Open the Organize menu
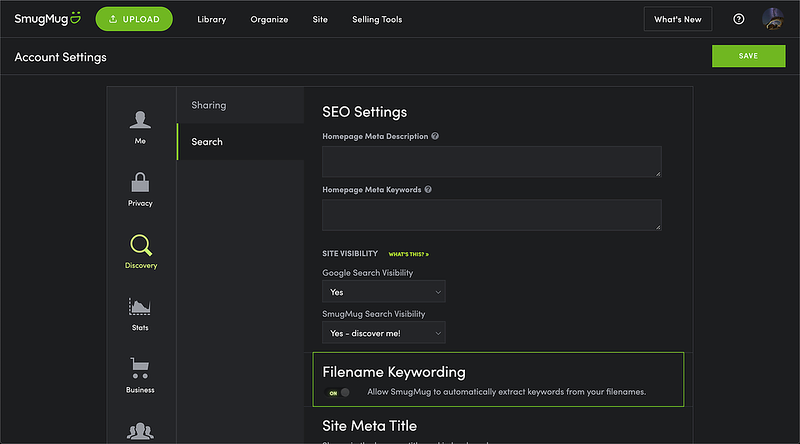The image size is (800, 444). click(x=269, y=19)
